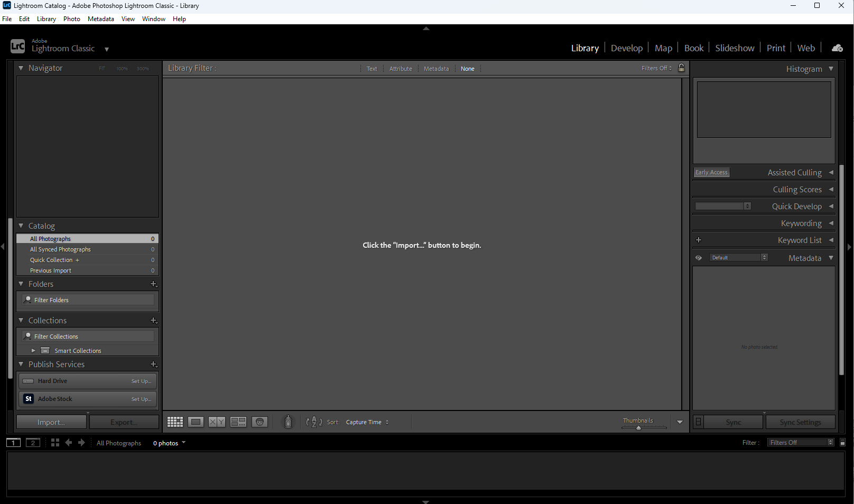Adjust the Thumbnails size slider
The width and height of the screenshot is (854, 504).
(638, 428)
